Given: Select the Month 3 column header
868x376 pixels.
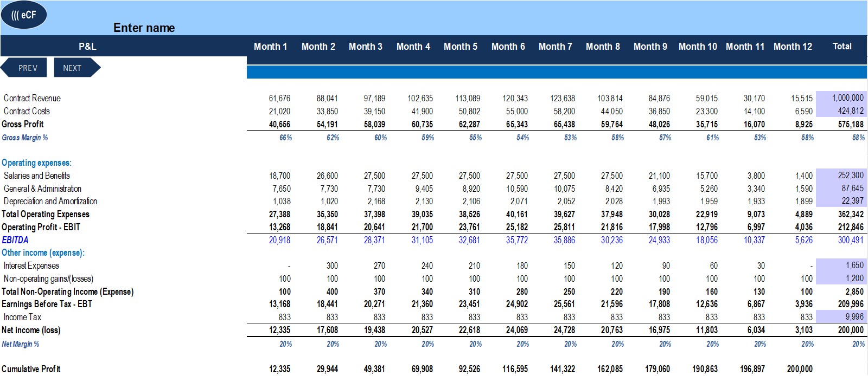Looking at the screenshot, I should (x=365, y=47).
